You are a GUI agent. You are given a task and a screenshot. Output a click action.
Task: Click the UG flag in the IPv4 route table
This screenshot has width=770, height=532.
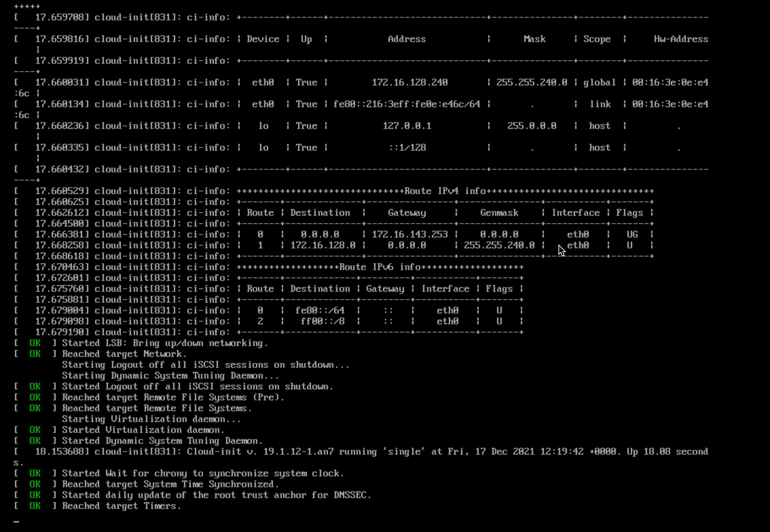tap(632, 234)
